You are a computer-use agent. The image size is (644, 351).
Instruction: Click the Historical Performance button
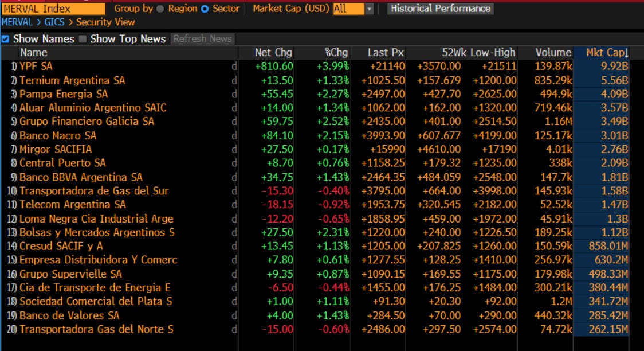pyautogui.click(x=440, y=9)
